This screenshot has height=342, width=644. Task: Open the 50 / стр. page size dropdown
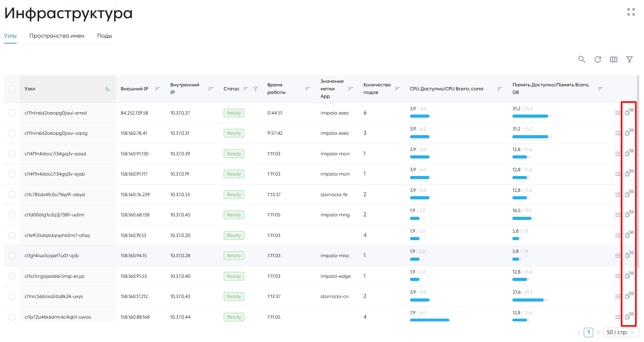click(621, 332)
